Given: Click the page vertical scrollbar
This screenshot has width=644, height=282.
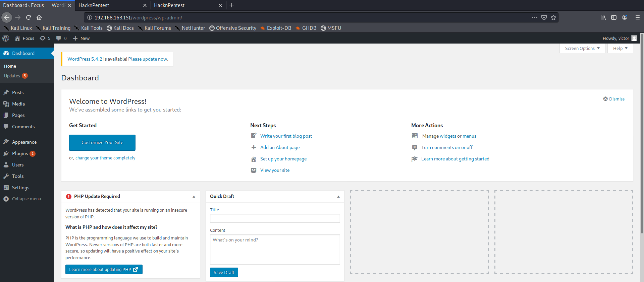Looking at the screenshot, I should (642, 134).
